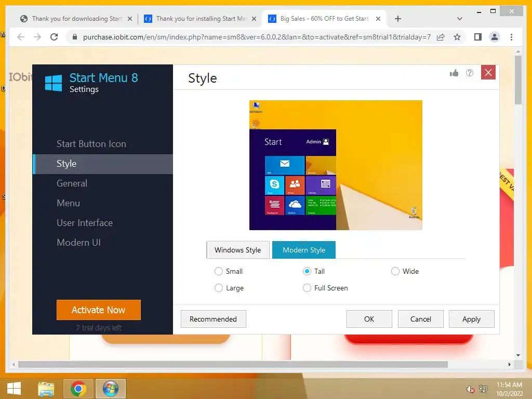Click Start Menu 8 taskbar icon

point(111,389)
